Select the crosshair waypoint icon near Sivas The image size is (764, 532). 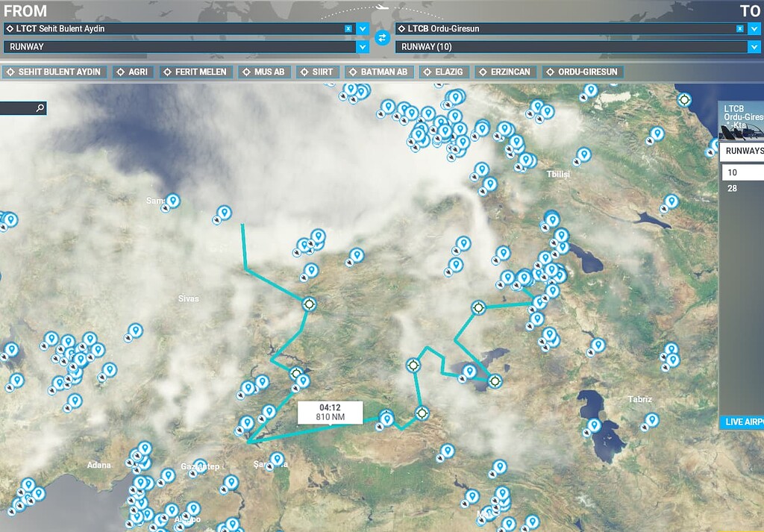pos(308,304)
